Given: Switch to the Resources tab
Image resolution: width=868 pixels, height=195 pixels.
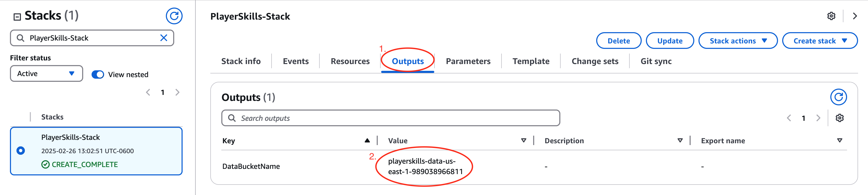Looking at the screenshot, I should point(350,61).
